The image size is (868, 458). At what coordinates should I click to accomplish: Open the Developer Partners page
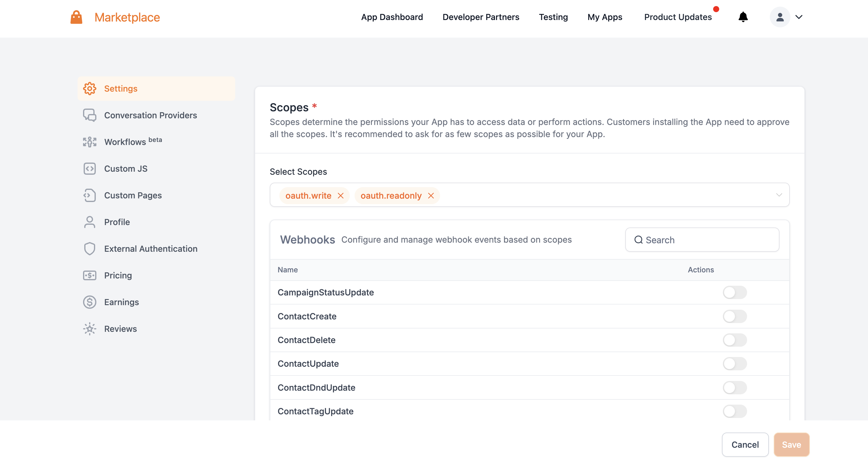click(481, 17)
